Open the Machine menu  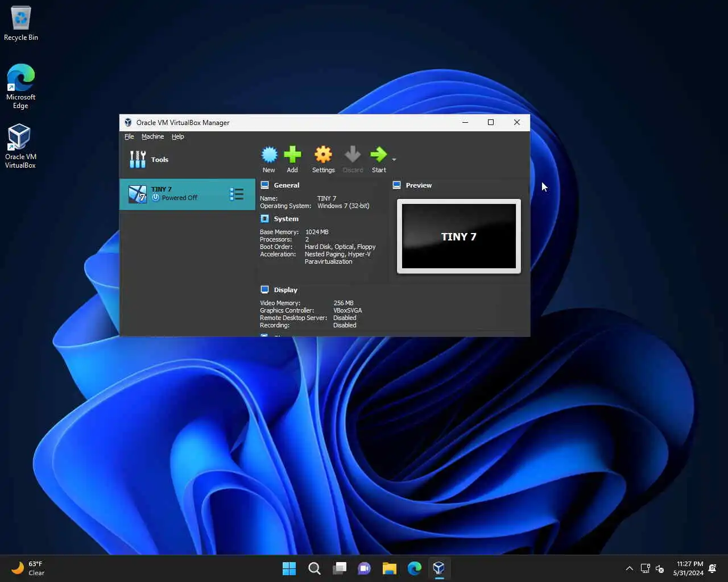[x=152, y=136]
